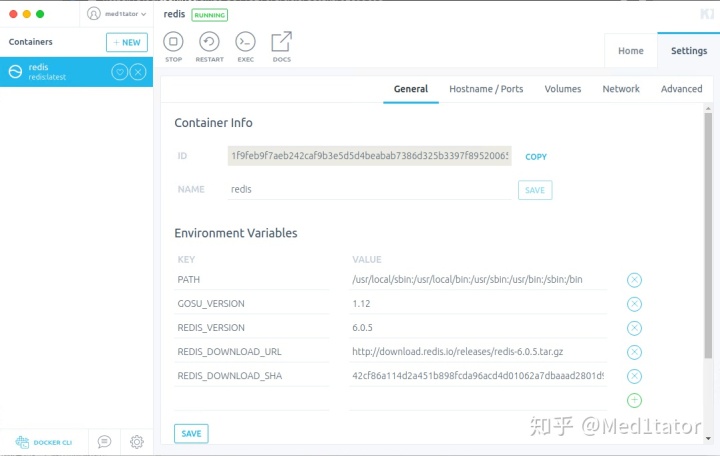Image resolution: width=720 pixels, height=456 pixels.
Task: Open preferences gear icon
Action: click(136, 442)
